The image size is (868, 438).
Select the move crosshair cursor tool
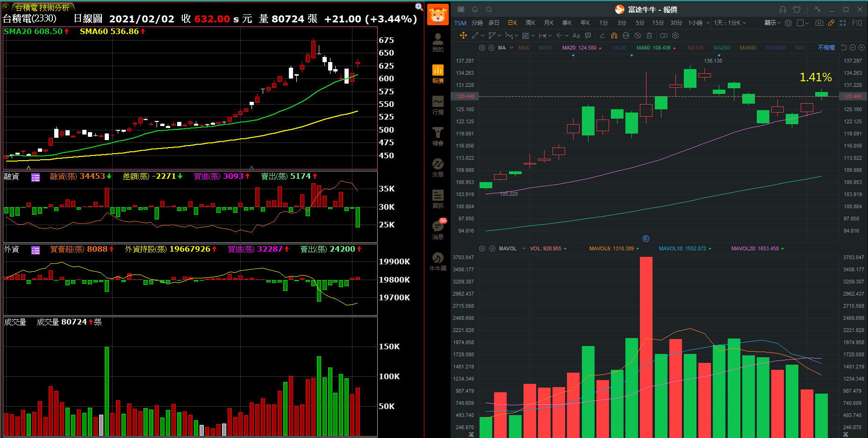(463, 35)
